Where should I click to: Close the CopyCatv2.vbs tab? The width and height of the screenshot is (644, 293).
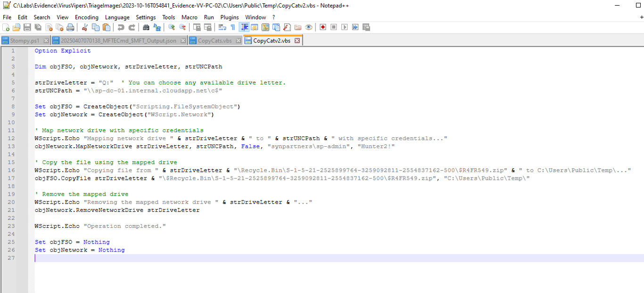coord(297,41)
